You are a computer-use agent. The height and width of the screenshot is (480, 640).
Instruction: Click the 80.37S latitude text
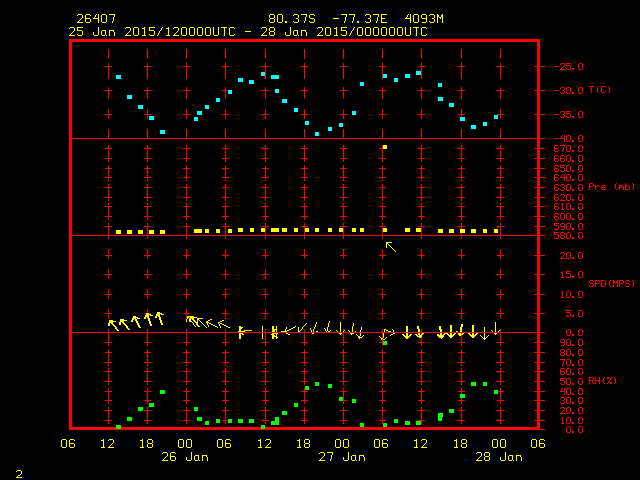(290, 19)
